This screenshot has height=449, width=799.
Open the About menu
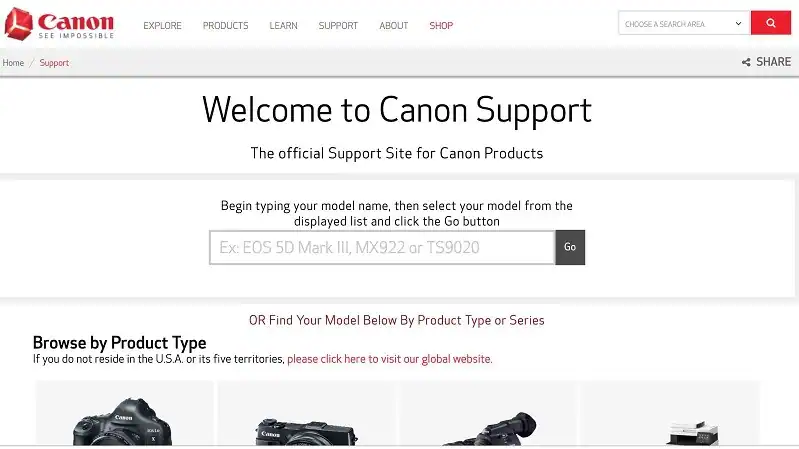point(393,25)
